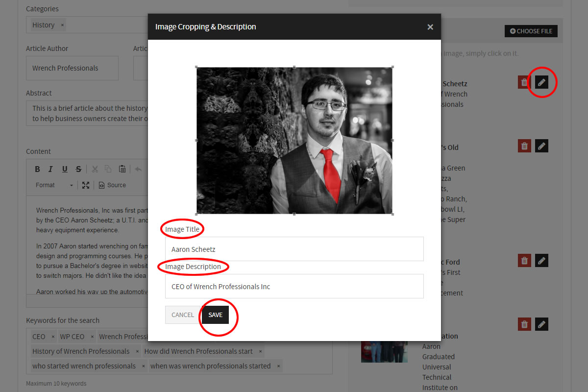Delete the "'s Old" image with trash icon
Screen dimensions: 588x392
coord(524,146)
